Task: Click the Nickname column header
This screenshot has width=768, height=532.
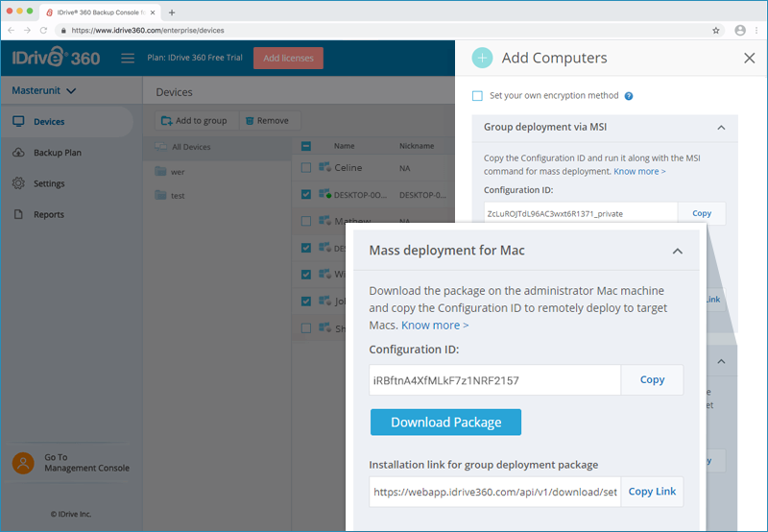Action: point(417,146)
